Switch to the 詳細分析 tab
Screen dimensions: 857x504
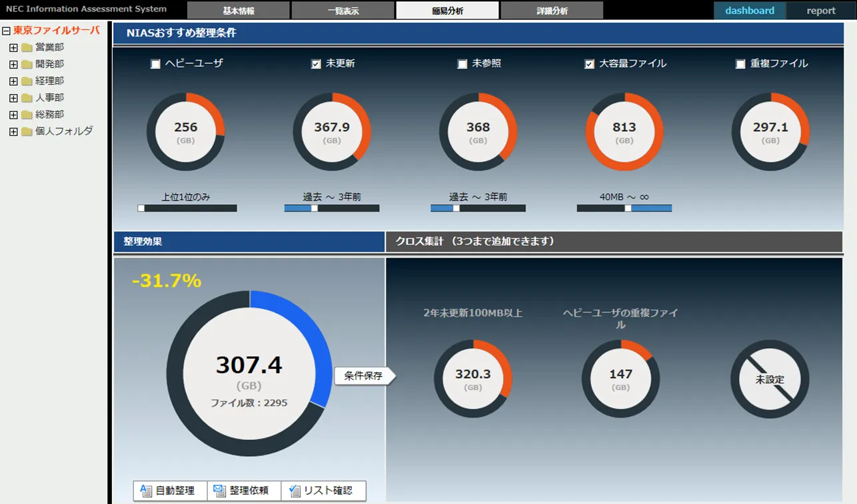[551, 11]
